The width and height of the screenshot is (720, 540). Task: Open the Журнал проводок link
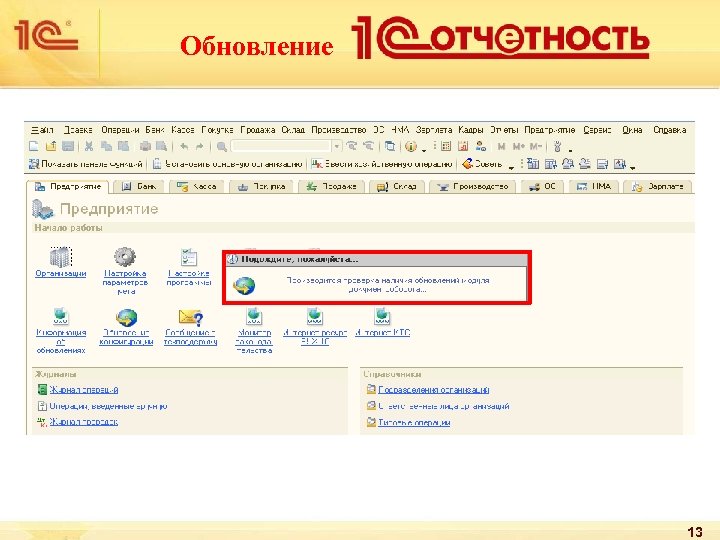pos(84,422)
